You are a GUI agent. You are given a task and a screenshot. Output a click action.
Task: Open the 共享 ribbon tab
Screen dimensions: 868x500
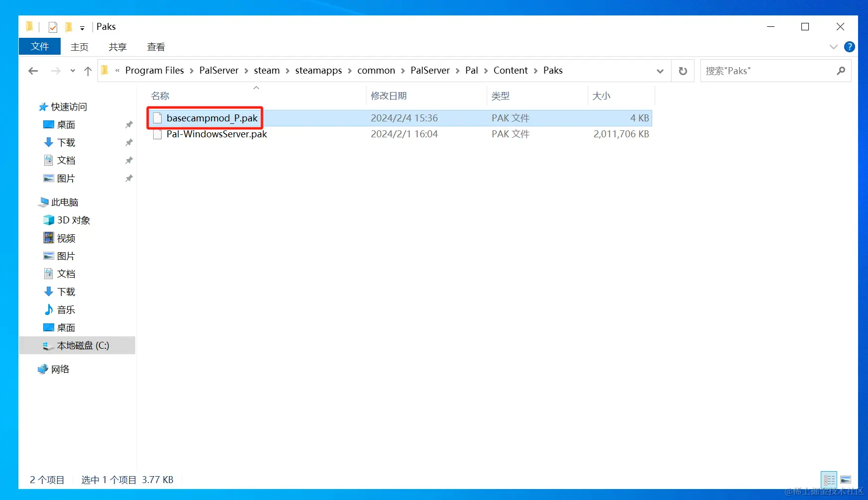pos(118,47)
